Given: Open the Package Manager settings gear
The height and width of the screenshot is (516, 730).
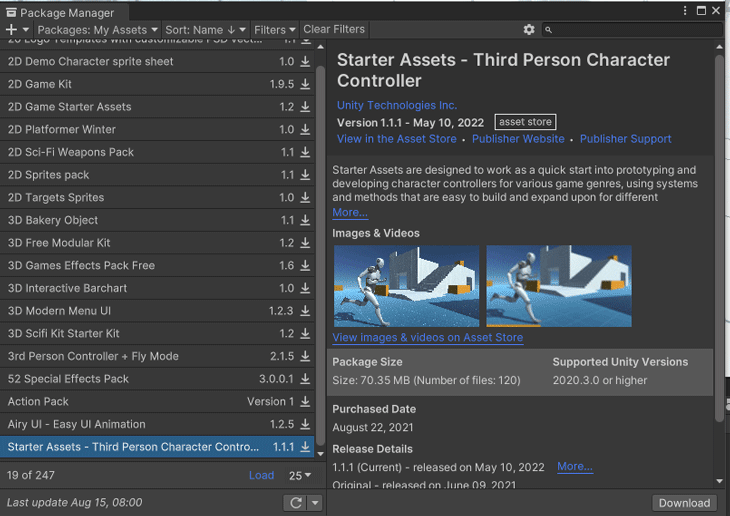Looking at the screenshot, I should pyautogui.click(x=529, y=30).
